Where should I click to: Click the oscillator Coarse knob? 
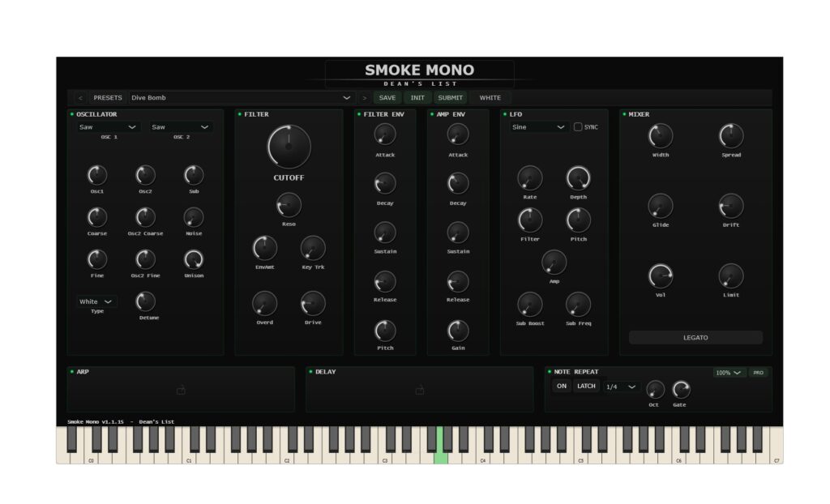click(x=97, y=218)
